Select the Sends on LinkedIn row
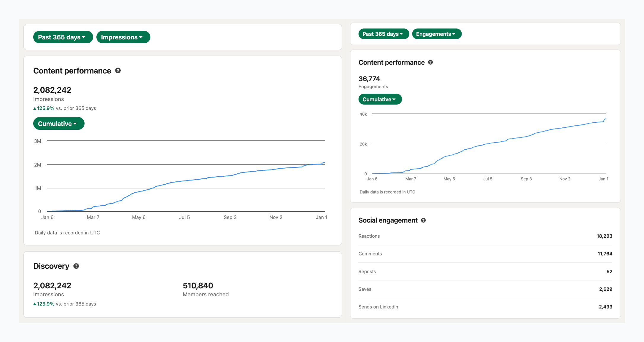 [x=485, y=307]
